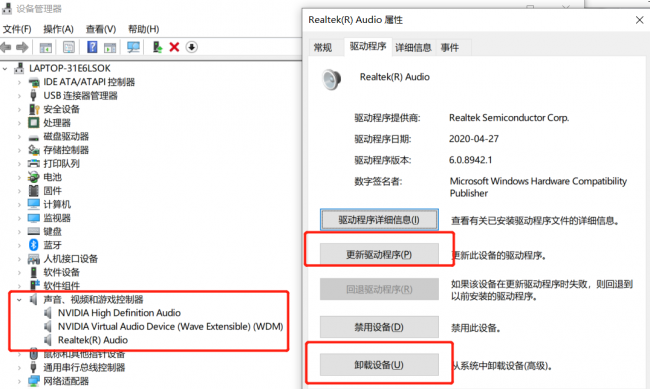Collapse the LAPTOP-31E6LSOK root node
Image resolution: width=650 pixels, height=389 pixels.
[5, 68]
